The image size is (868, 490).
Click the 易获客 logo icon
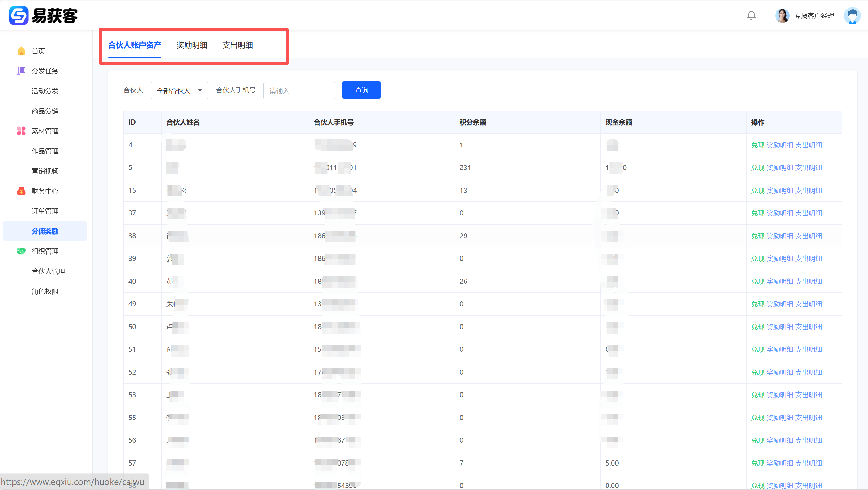point(18,16)
